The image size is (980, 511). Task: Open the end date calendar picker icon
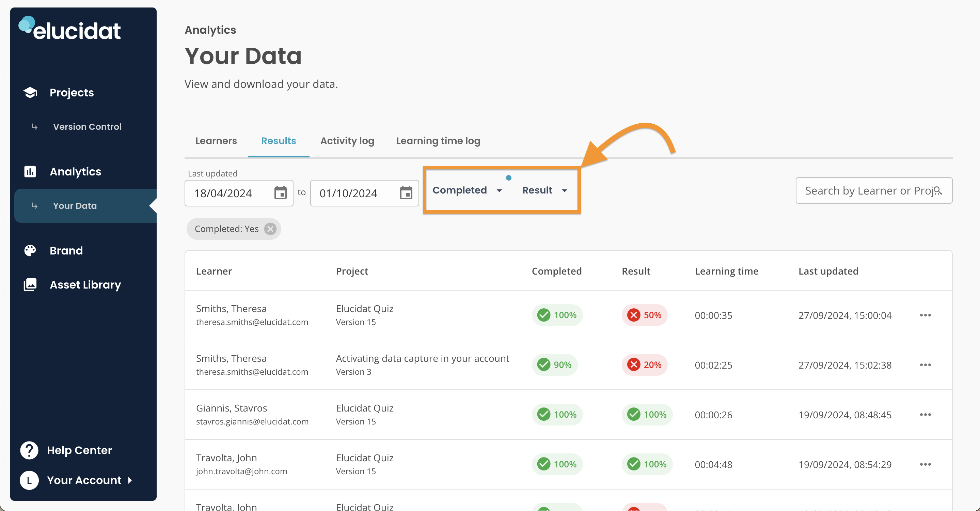click(x=406, y=193)
